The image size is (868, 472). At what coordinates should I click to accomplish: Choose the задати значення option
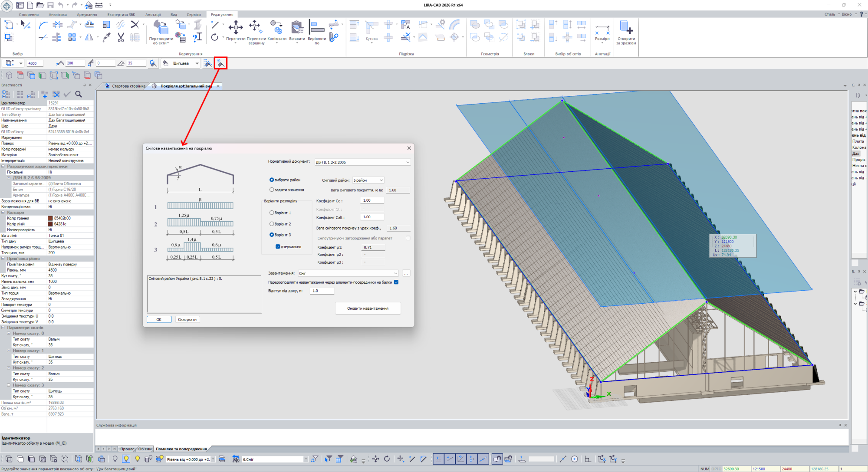272,190
